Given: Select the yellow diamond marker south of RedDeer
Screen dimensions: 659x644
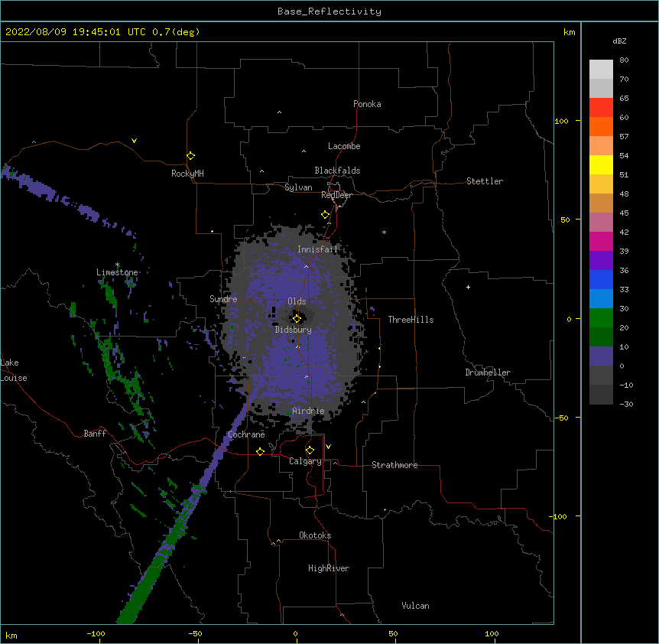Looking at the screenshot, I should (x=326, y=215).
